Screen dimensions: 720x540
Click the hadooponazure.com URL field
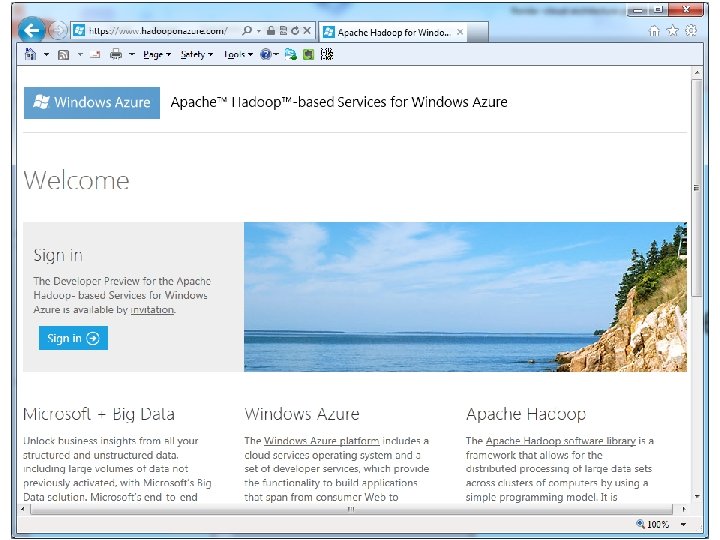pos(158,31)
